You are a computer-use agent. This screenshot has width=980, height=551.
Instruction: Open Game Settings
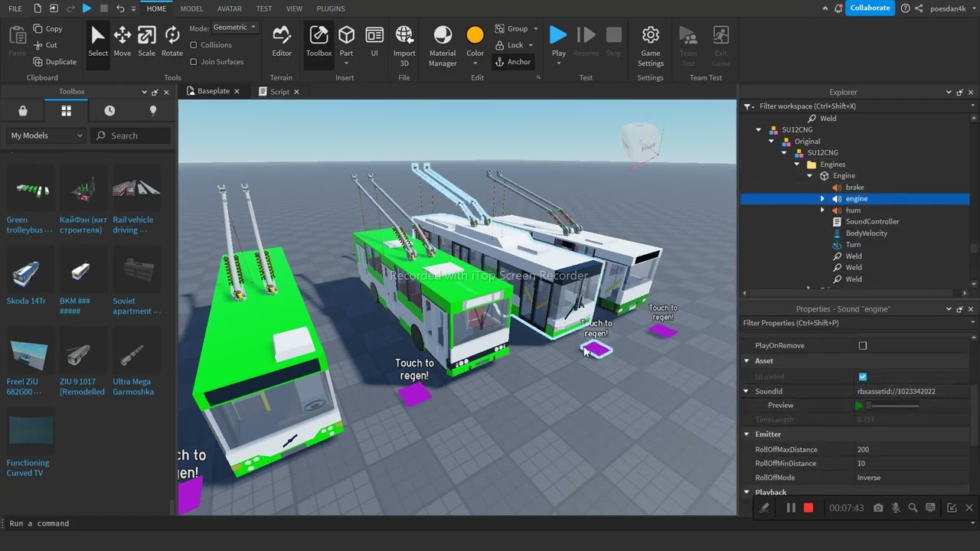click(651, 46)
